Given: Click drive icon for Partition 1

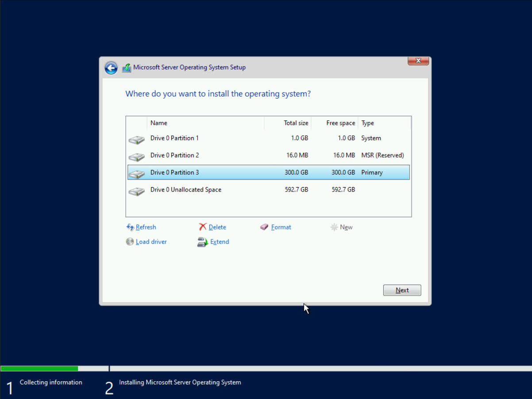Looking at the screenshot, I should coord(137,140).
